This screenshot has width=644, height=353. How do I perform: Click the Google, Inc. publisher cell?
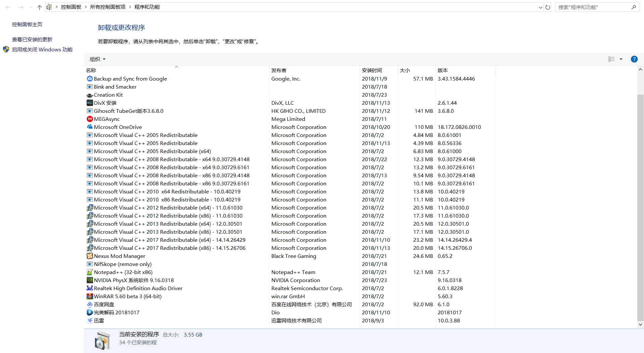(x=286, y=79)
